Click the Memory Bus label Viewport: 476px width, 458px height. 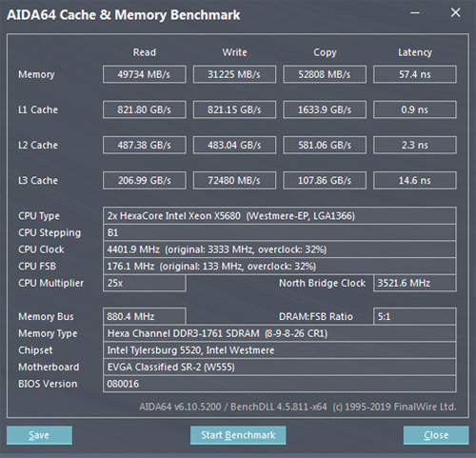(x=46, y=316)
